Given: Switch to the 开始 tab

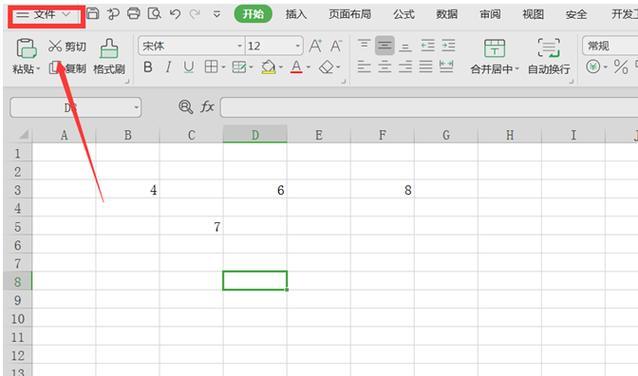Looking at the screenshot, I should coord(253,14).
